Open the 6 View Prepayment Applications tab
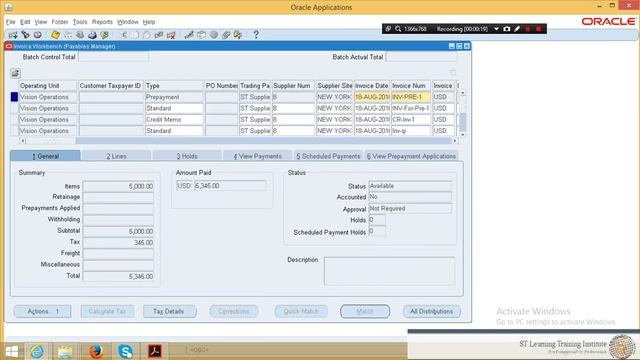The height and width of the screenshot is (360, 640). [411, 156]
